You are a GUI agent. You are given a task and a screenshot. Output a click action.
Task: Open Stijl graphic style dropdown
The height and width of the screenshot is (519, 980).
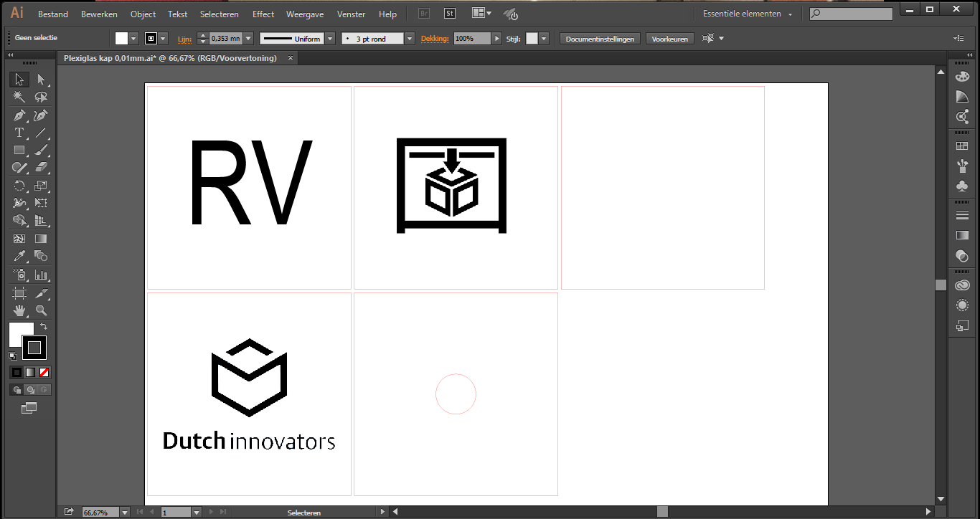544,39
